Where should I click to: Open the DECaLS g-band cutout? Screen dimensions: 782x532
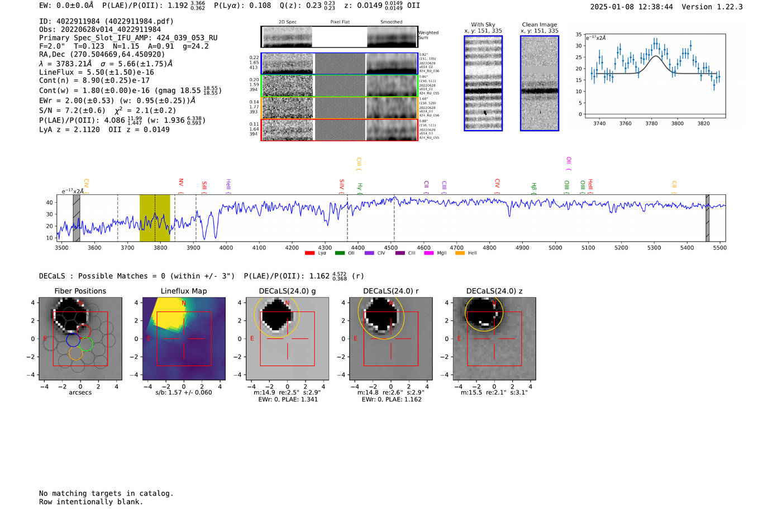(287, 338)
